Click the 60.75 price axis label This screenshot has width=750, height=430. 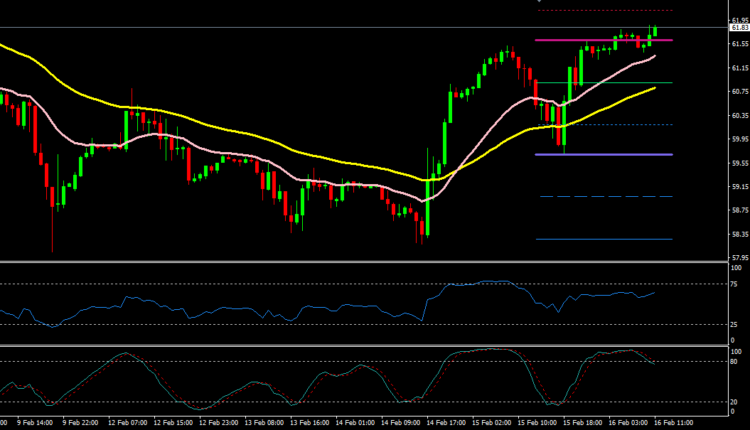click(739, 91)
